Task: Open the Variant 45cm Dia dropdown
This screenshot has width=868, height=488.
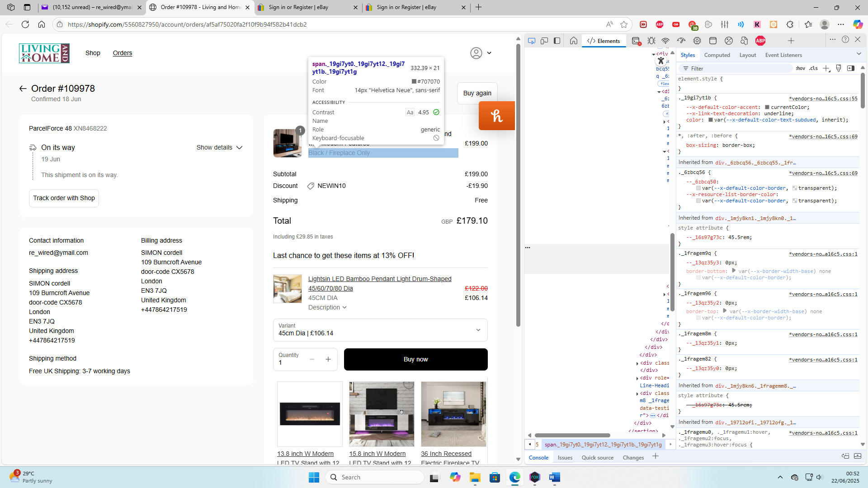Action: click(380, 330)
